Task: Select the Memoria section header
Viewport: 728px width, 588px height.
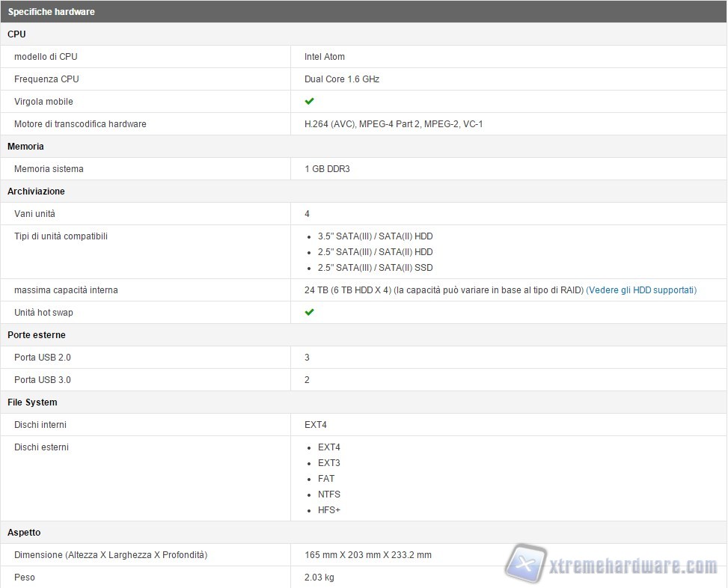Action: (x=25, y=147)
